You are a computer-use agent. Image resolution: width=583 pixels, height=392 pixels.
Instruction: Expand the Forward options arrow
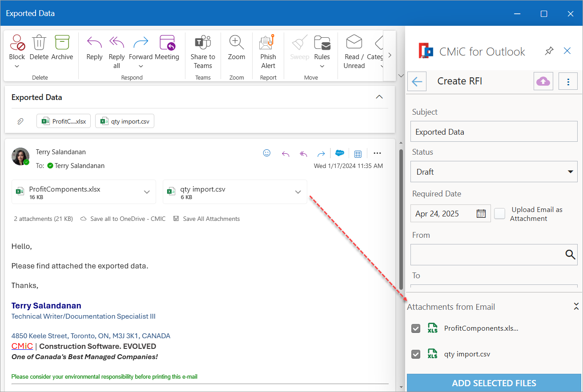[141, 67]
